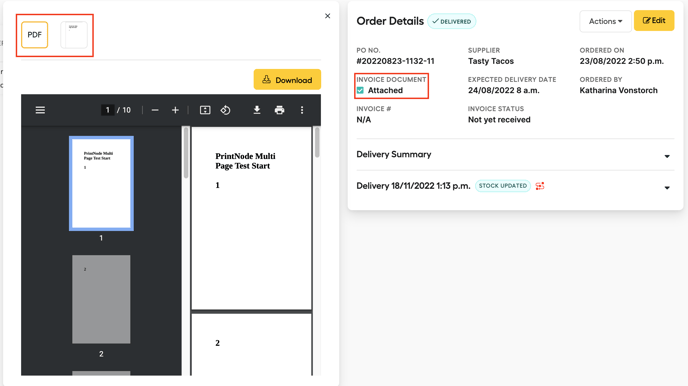Select the PDF attachment thumbnail
This screenshot has width=688, height=386.
[35, 35]
